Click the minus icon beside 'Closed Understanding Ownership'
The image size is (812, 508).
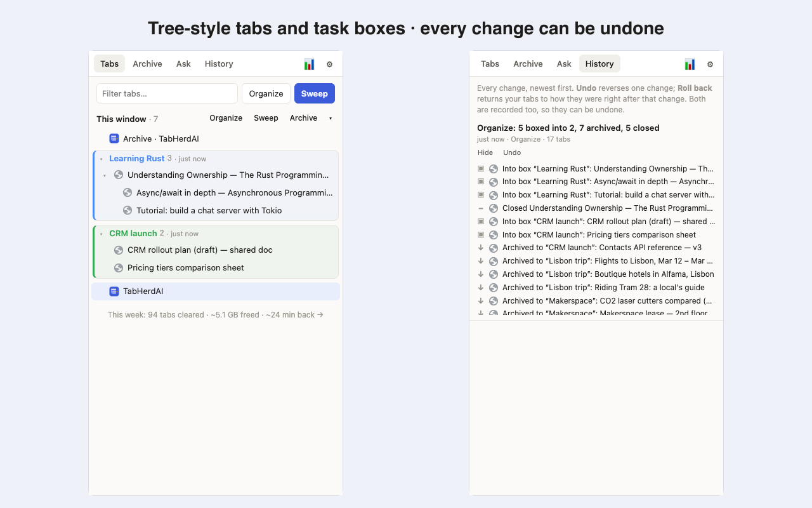(481, 208)
